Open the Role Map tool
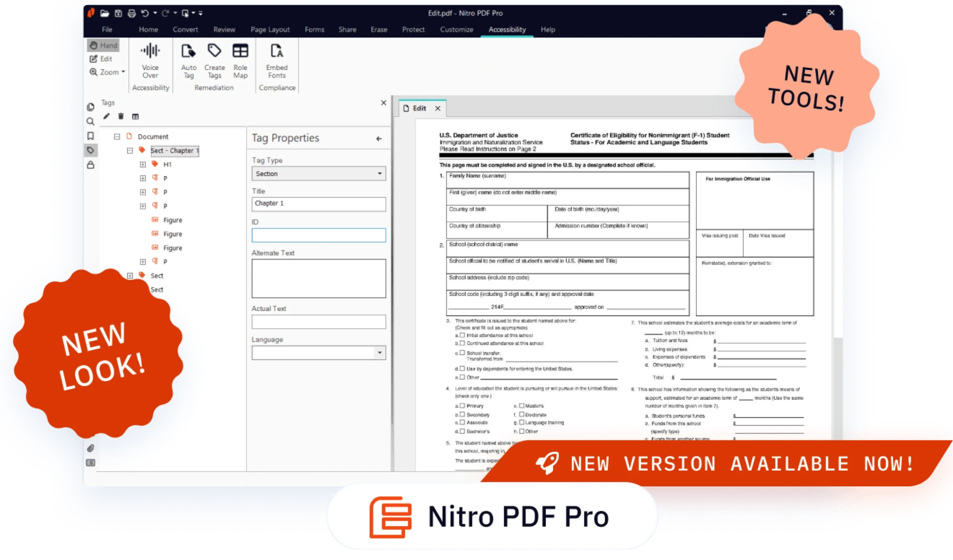Screen dimensions: 953x560 click(x=240, y=51)
